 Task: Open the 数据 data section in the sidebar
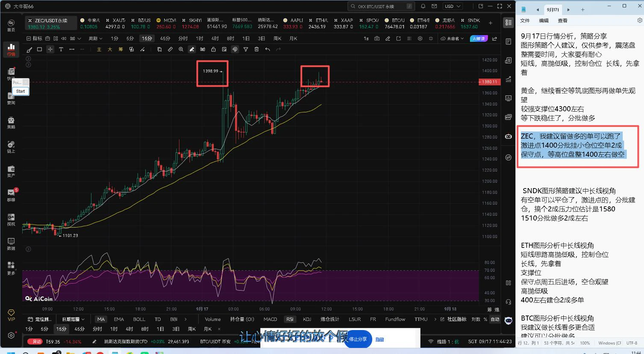(x=11, y=244)
